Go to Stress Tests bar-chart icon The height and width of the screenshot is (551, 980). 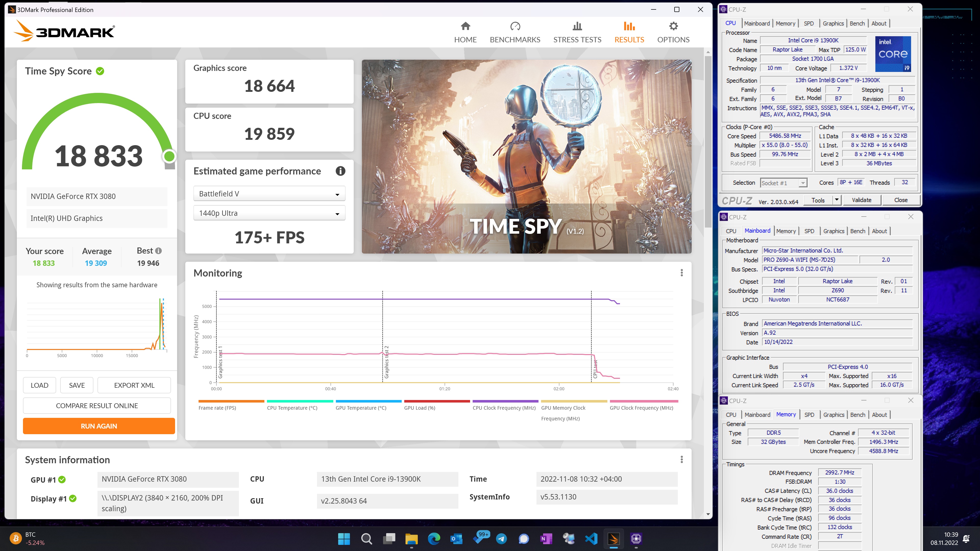[577, 26]
